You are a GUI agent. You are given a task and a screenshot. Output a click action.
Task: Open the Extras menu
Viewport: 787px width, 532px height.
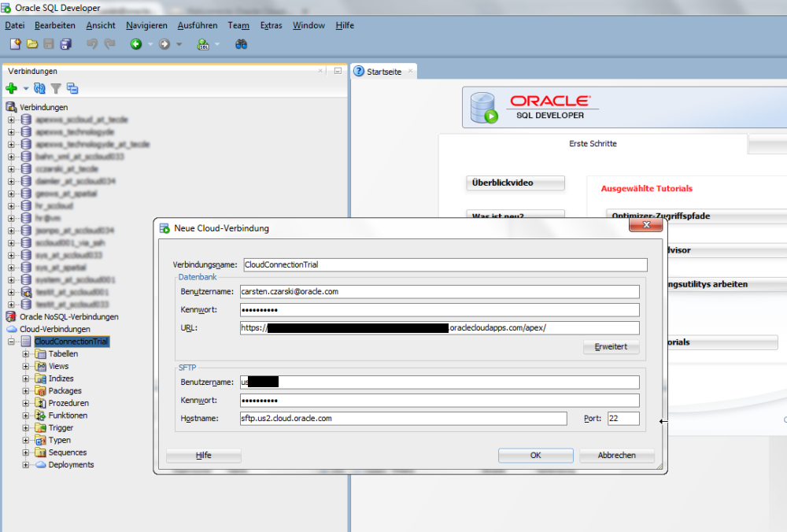coord(271,24)
